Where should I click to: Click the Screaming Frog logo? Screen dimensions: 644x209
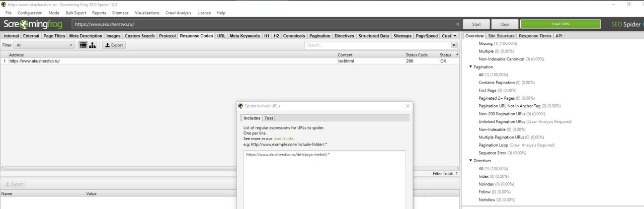click(x=33, y=24)
